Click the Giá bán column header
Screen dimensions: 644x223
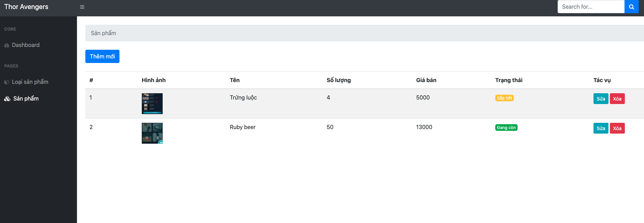point(426,80)
